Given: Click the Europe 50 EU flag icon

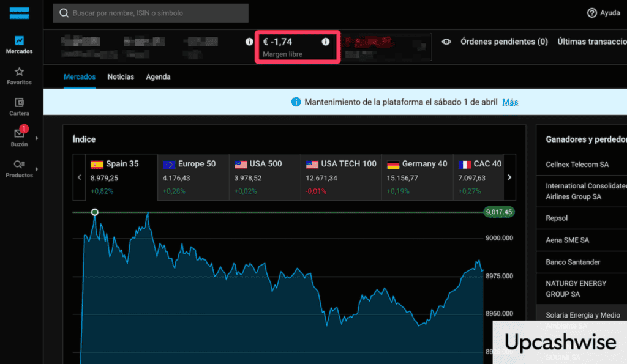Looking at the screenshot, I should click(x=169, y=164).
